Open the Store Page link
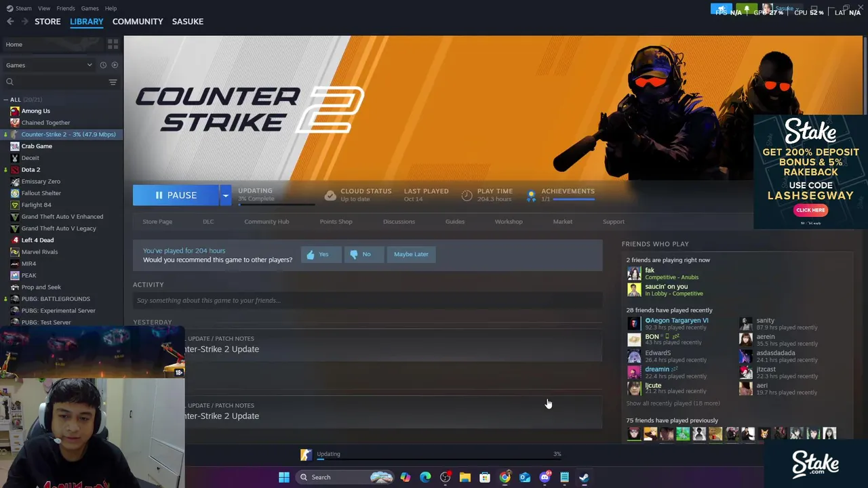Screen dimensions: 868x488 [x=157, y=222]
